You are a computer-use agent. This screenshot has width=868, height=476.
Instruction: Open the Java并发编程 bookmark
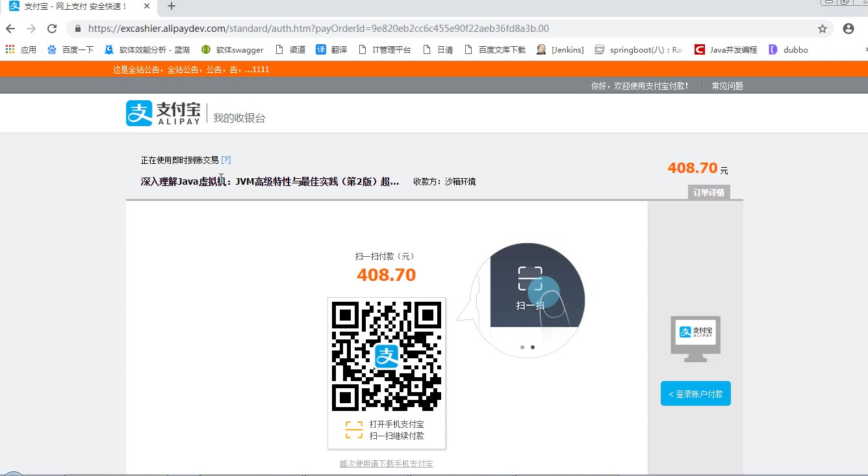tap(726, 49)
